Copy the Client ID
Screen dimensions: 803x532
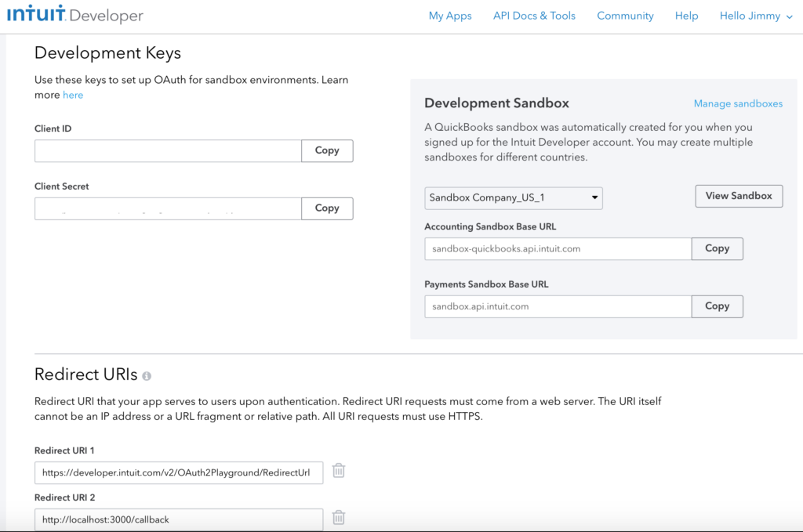(x=327, y=150)
